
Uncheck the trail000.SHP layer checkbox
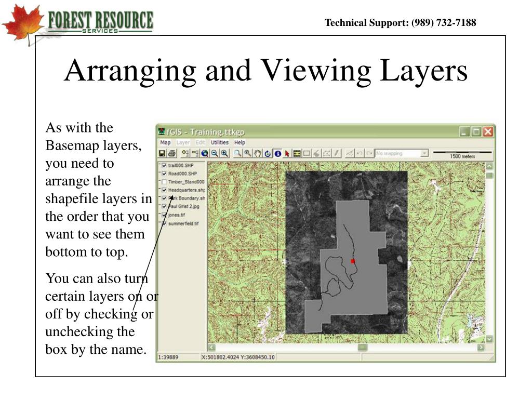pyautogui.click(x=164, y=166)
